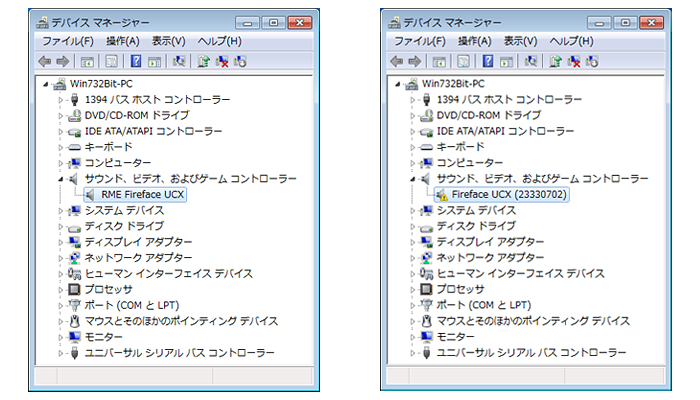Collapse sound, video and game controllers in left window
The height and width of the screenshot is (400, 700).
pos(61,178)
